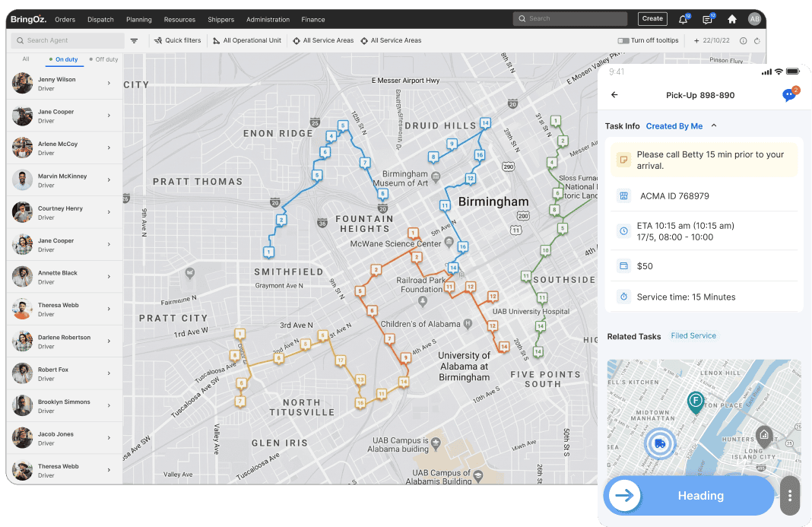The width and height of the screenshot is (812, 527).
Task: Click the filter lines icon beside Search Agent
Action: 134,40
